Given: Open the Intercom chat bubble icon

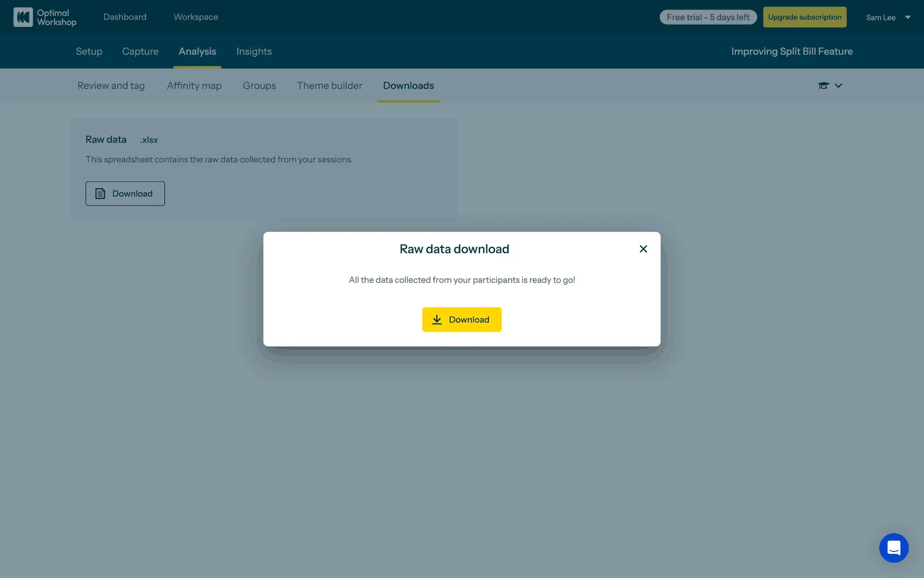Looking at the screenshot, I should pos(894,548).
